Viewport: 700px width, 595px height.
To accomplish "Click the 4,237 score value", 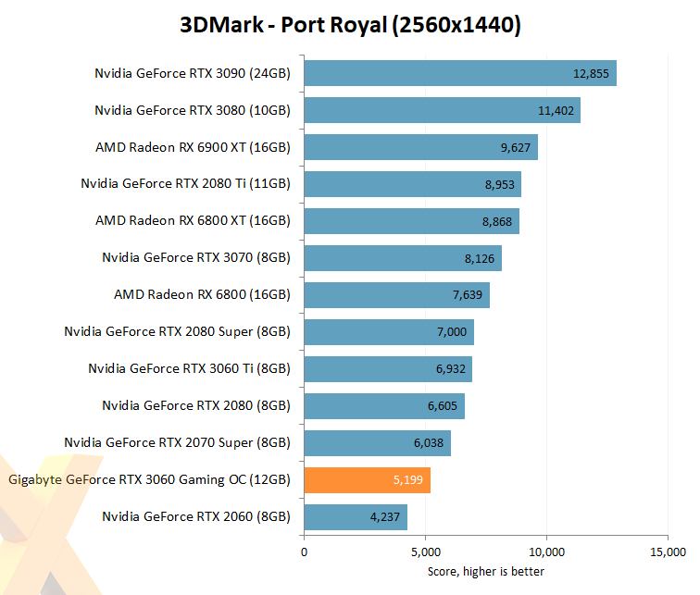I will pyautogui.click(x=385, y=517).
